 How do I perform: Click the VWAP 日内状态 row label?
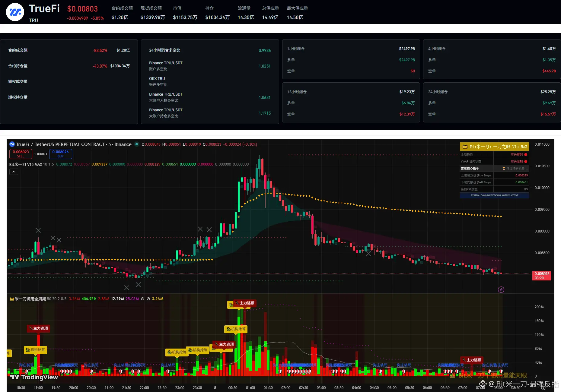[471, 162]
